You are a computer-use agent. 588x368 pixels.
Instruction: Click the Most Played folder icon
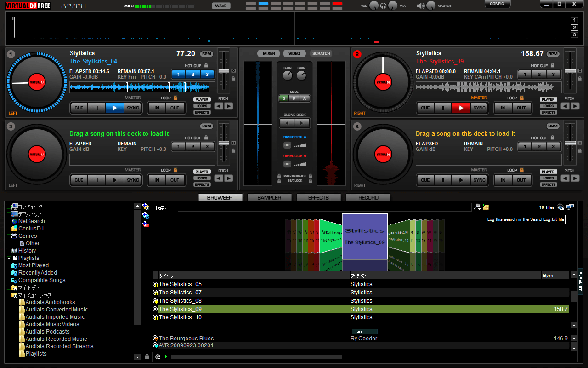click(14, 265)
